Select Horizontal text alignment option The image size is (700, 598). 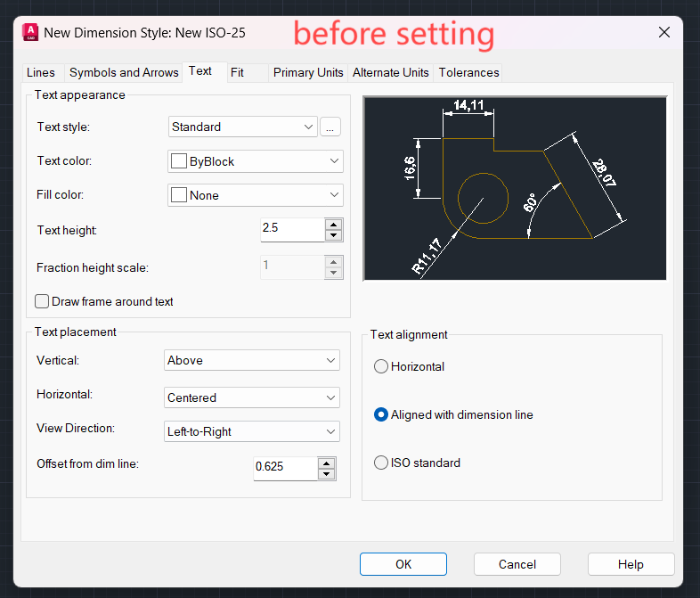(382, 366)
